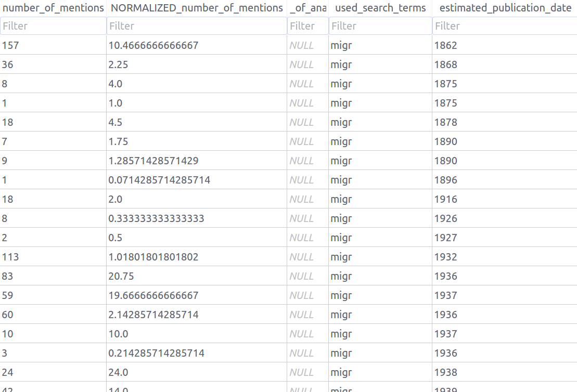The width and height of the screenshot is (577, 392).
Task: Sort by the number_of_mentions column header
Action: [x=53, y=8]
